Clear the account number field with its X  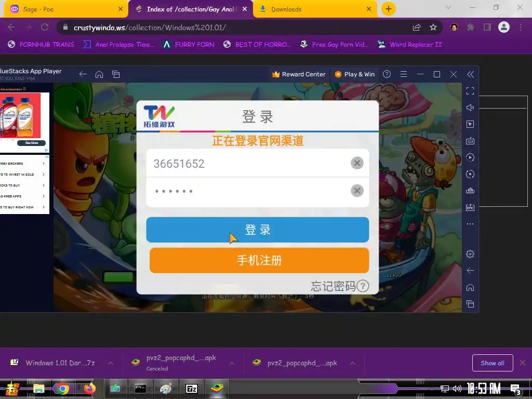tap(357, 163)
